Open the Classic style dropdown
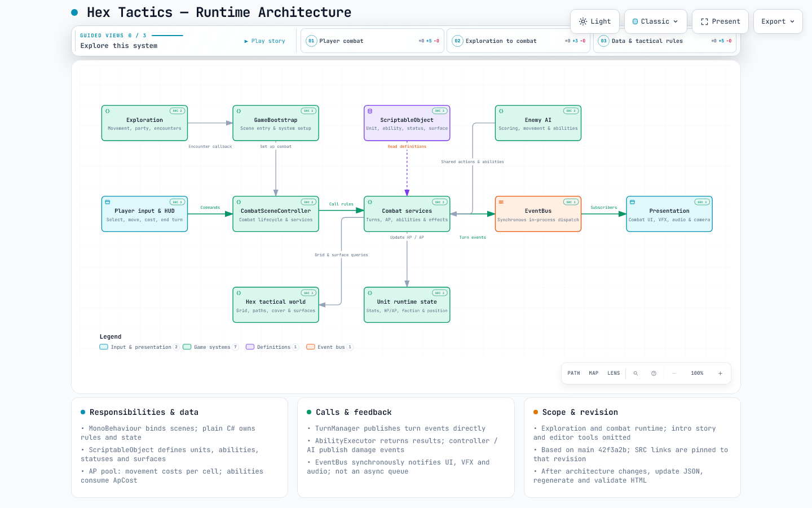The width and height of the screenshot is (812, 508). point(656,21)
